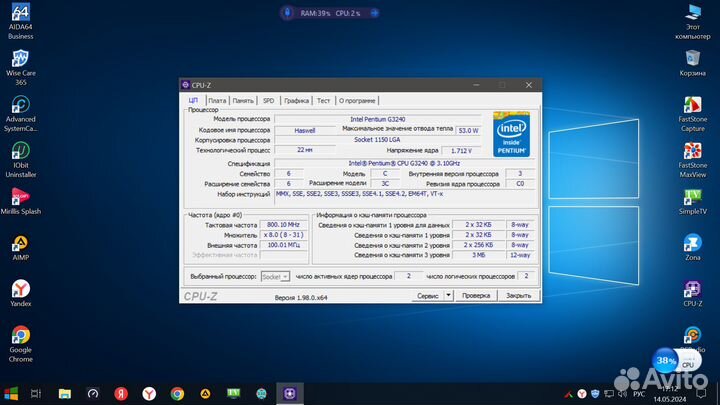Switch to the Плата tab

217,101
